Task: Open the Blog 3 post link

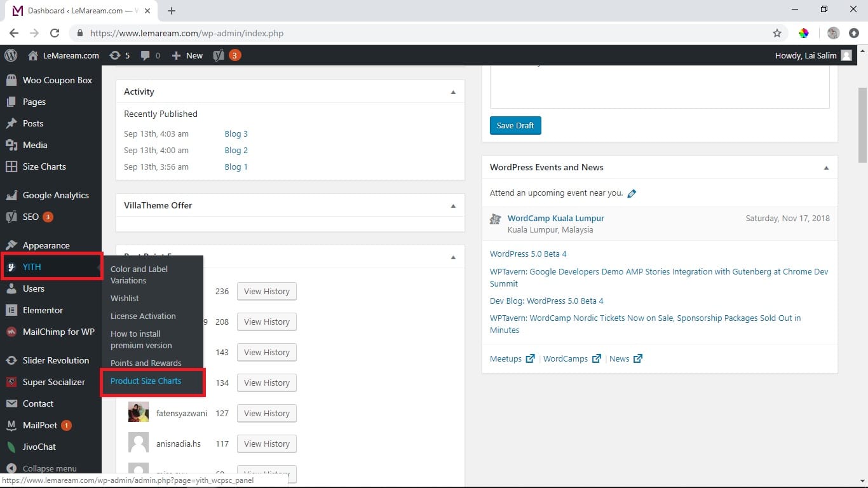Action: pyautogui.click(x=236, y=133)
